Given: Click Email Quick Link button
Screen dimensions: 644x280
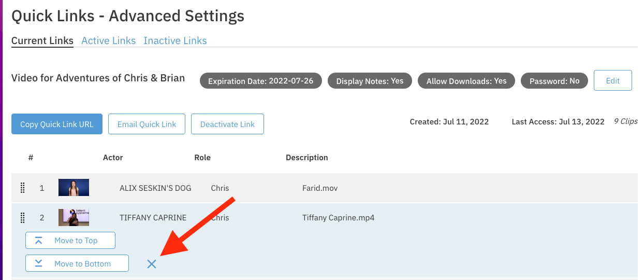Looking at the screenshot, I should tap(147, 124).
